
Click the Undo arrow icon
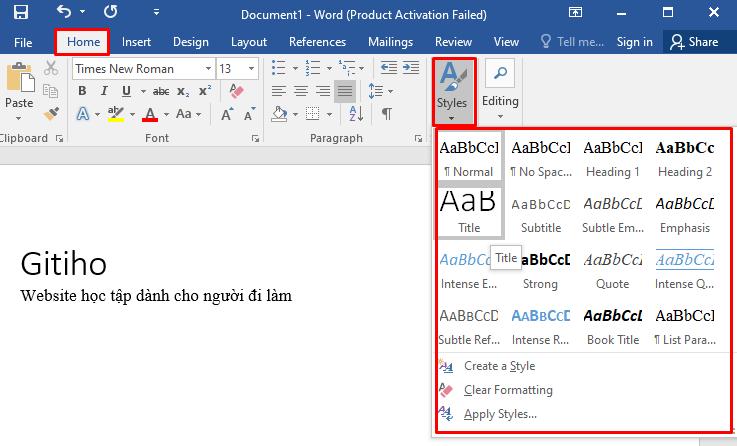coord(64,13)
